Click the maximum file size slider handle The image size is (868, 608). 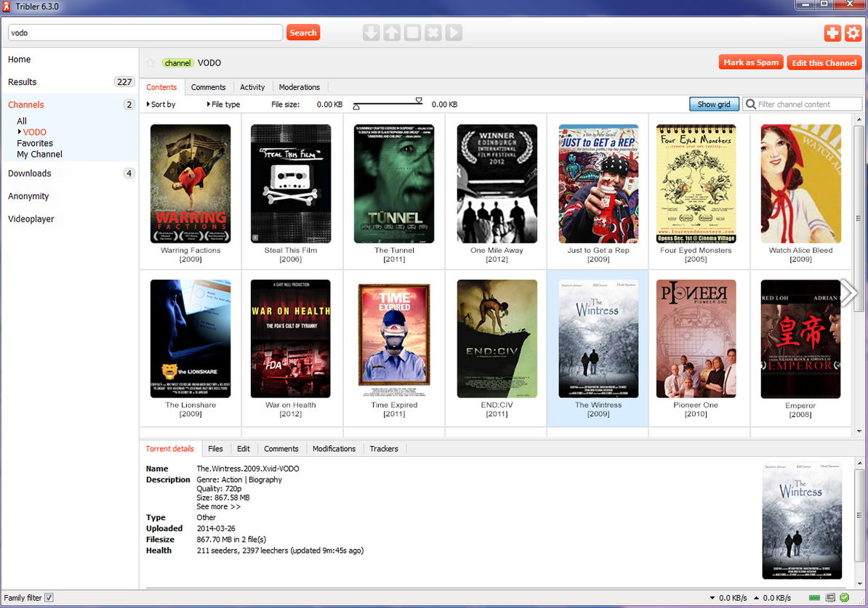(x=419, y=100)
